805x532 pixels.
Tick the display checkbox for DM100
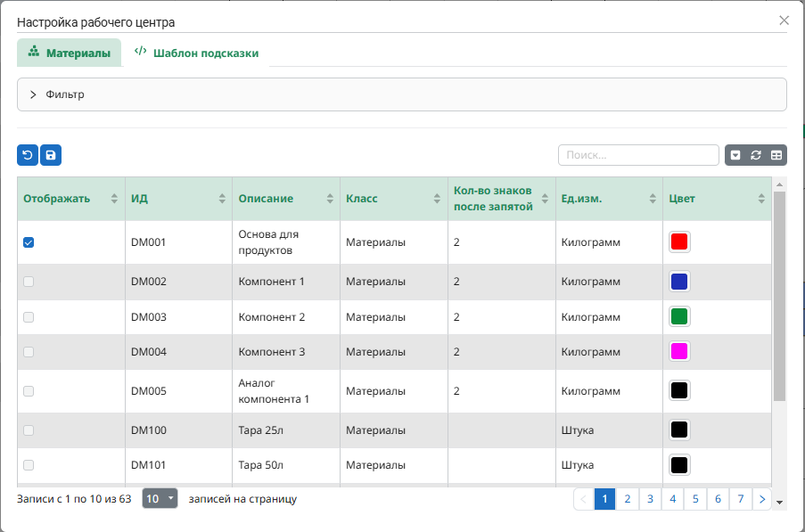point(29,430)
